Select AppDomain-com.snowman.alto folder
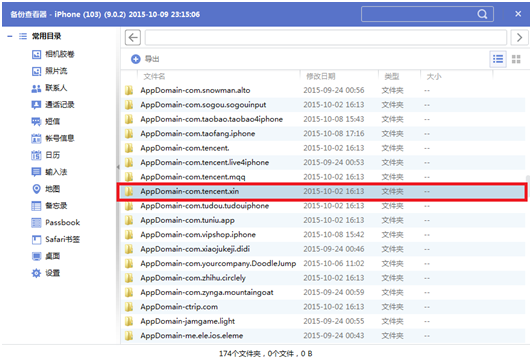Image resolution: width=532 pixels, height=363 pixels. pos(323,90)
